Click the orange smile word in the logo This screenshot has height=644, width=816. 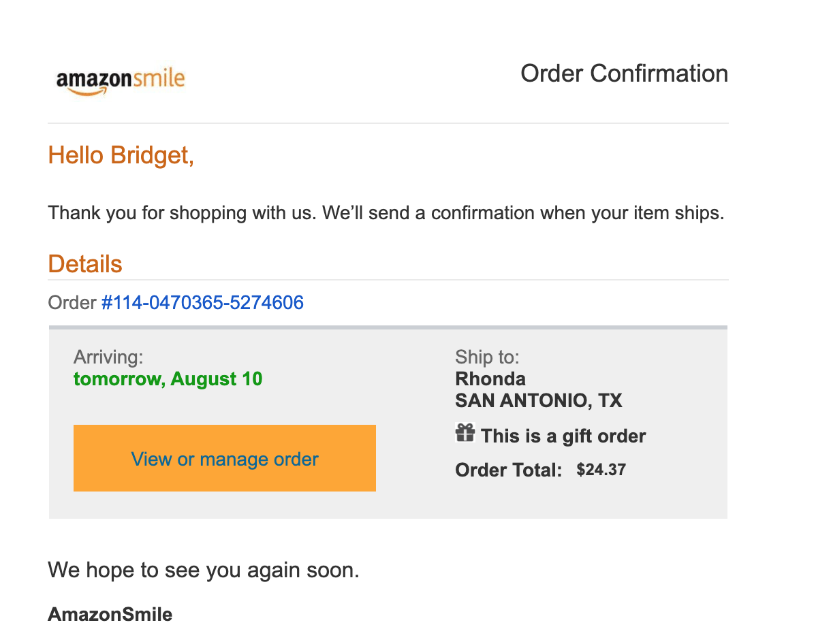[x=157, y=78]
